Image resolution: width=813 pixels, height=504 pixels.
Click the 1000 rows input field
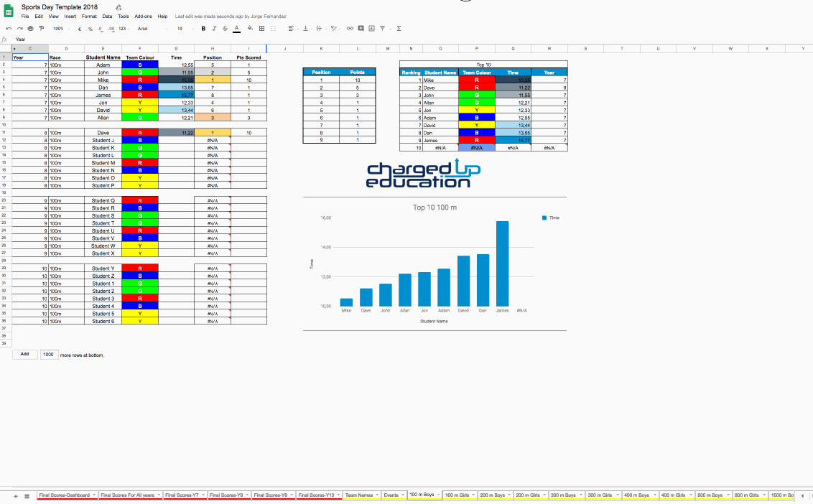[x=49, y=355]
